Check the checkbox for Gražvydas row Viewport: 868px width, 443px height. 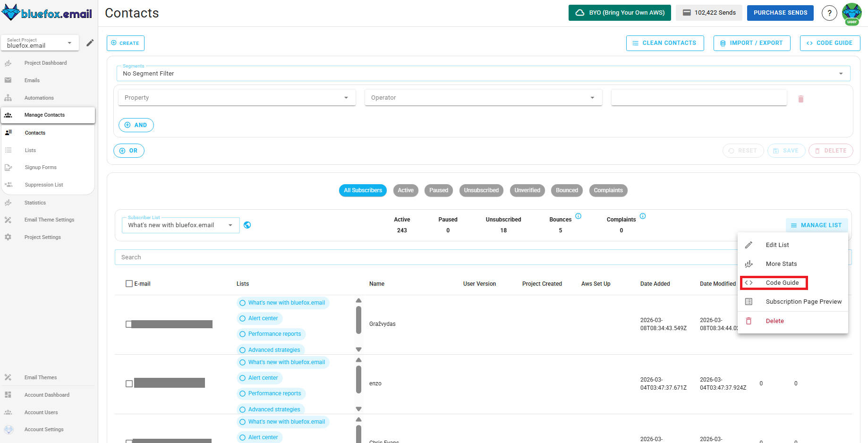(128, 324)
